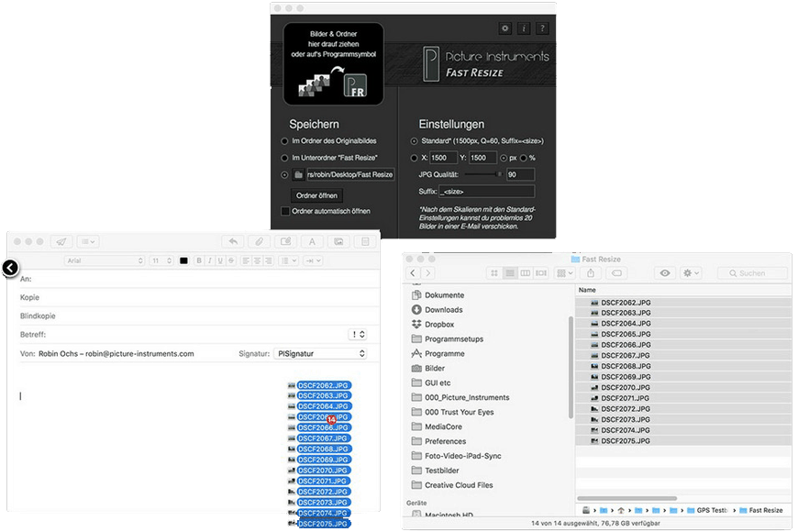This screenshot has height=532, width=798.
Task: Click the Name column header in Finder
Action: [587, 290]
